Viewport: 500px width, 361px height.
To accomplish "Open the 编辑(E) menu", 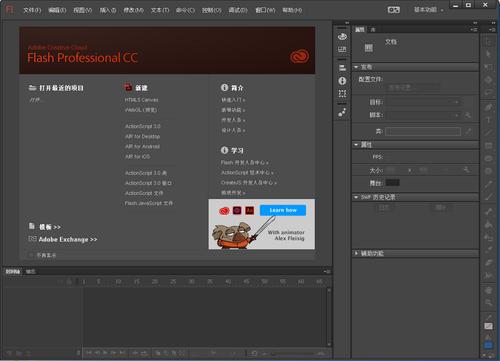I will [57, 10].
